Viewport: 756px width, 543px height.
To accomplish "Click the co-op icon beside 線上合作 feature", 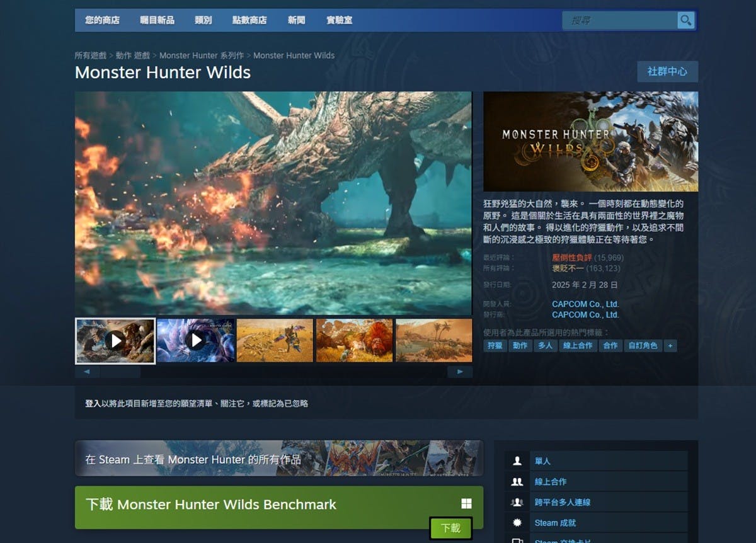I will (517, 482).
